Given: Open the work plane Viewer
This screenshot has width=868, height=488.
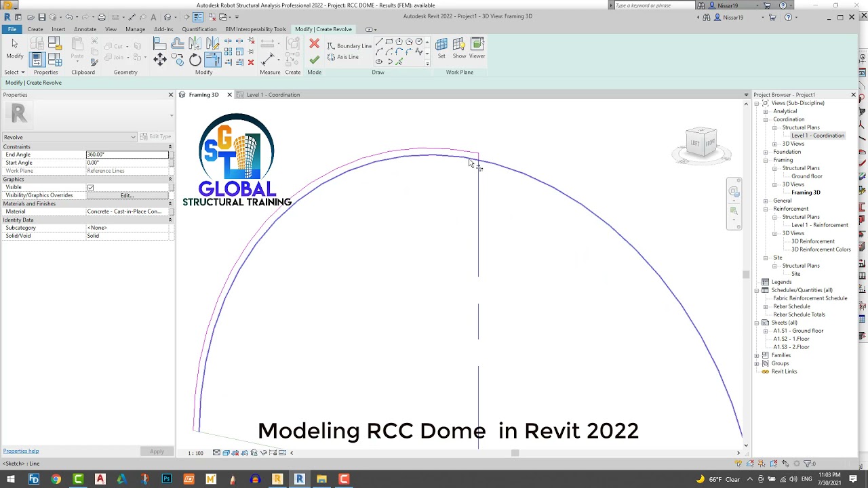Looking at the screenshot, I should 477,48.
